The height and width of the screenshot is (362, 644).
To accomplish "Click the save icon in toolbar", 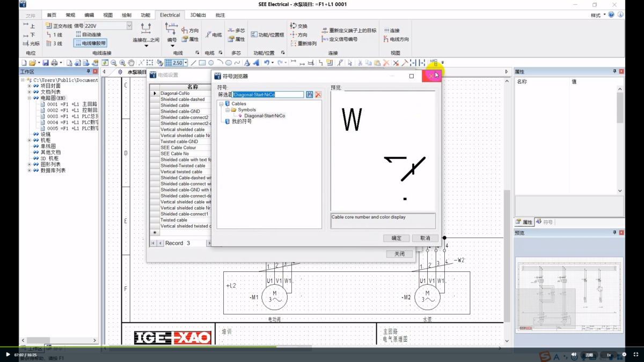I will coord(46,63).
